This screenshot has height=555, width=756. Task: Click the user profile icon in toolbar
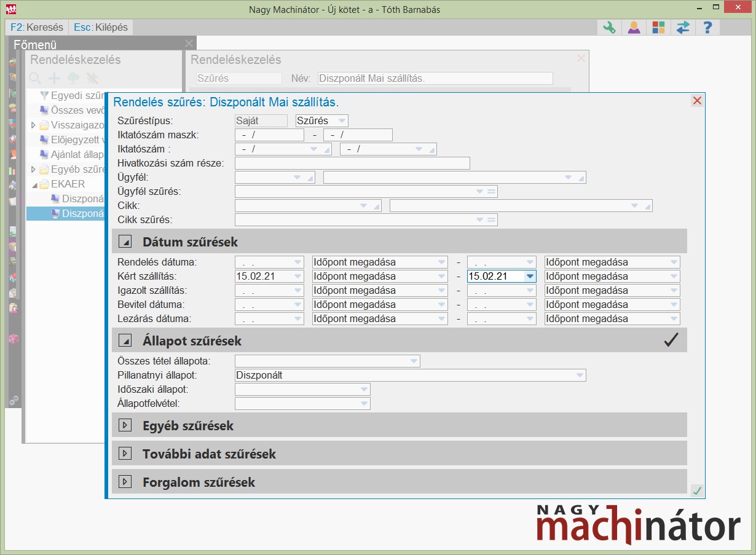(634, 28)
